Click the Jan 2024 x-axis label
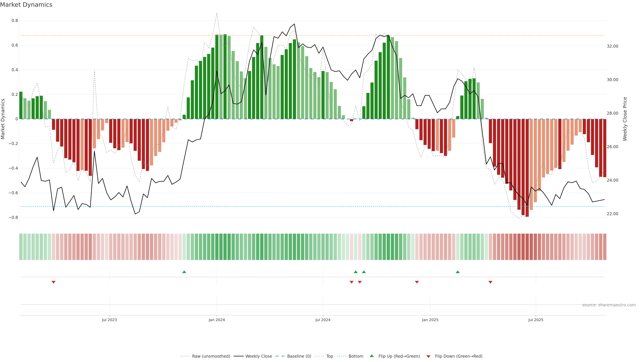This screenshot has height=362, width=644. pyautogui.click(x=217, y=320)
